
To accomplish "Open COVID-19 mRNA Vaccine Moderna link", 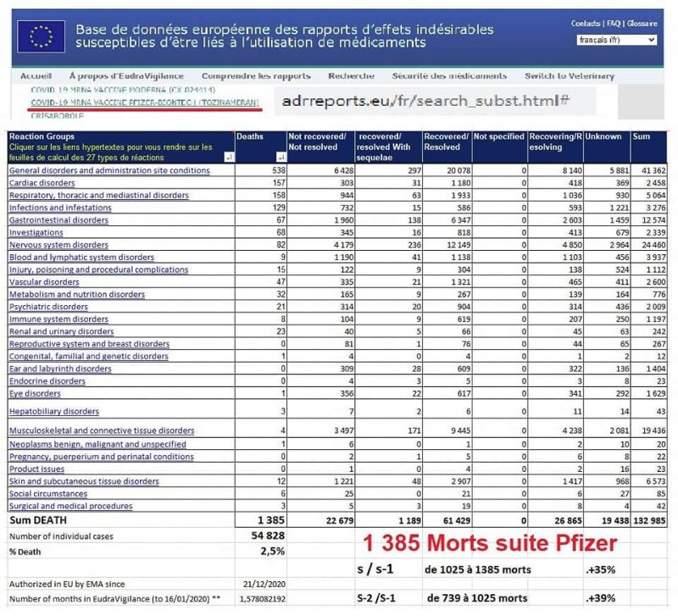I will point(123,90).
